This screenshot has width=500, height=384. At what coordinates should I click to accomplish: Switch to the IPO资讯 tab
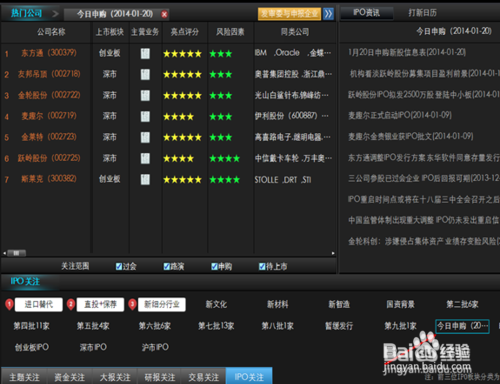pyautogui.click(x=366, y=13)
